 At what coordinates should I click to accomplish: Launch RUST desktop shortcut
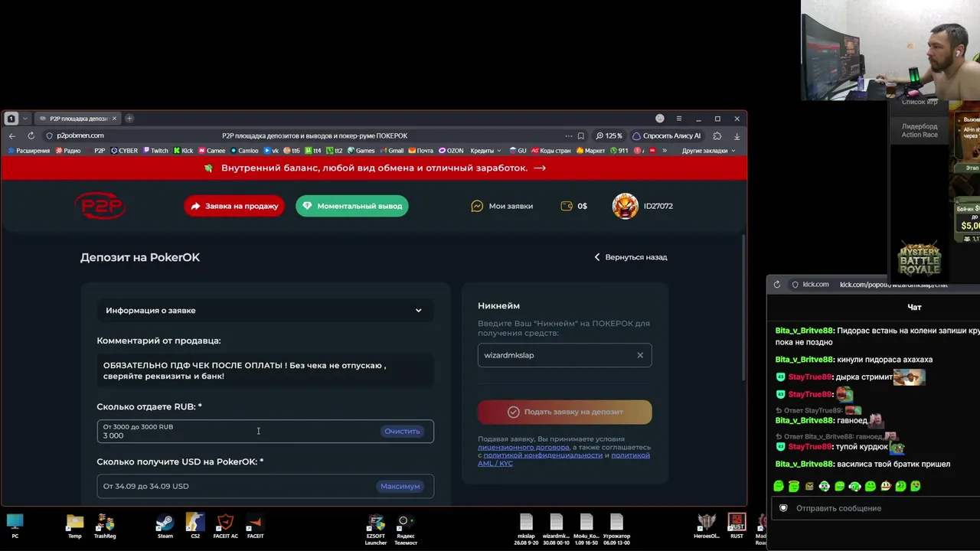(x=737, y=526)
